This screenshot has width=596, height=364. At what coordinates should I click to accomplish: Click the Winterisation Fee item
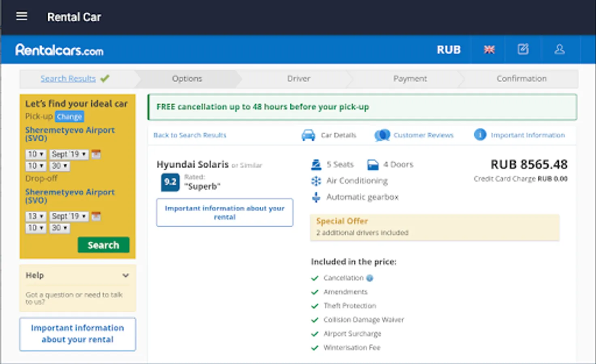tap(352, 347)
